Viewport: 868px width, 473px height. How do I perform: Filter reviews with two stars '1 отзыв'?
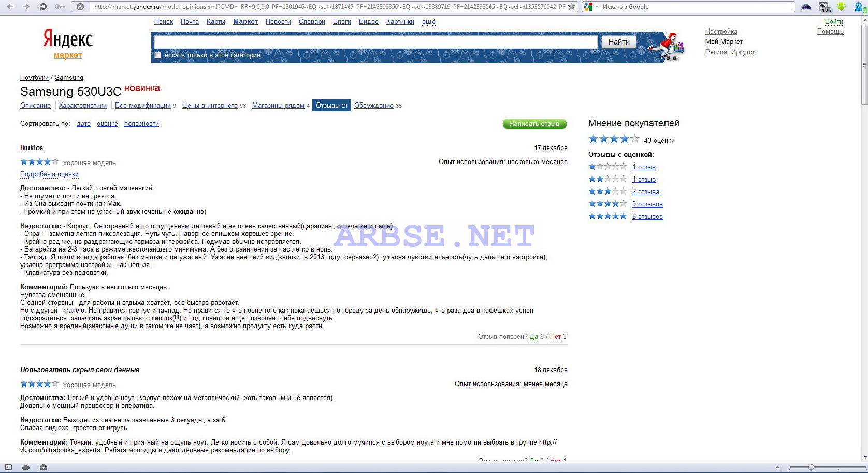point(644,180)
